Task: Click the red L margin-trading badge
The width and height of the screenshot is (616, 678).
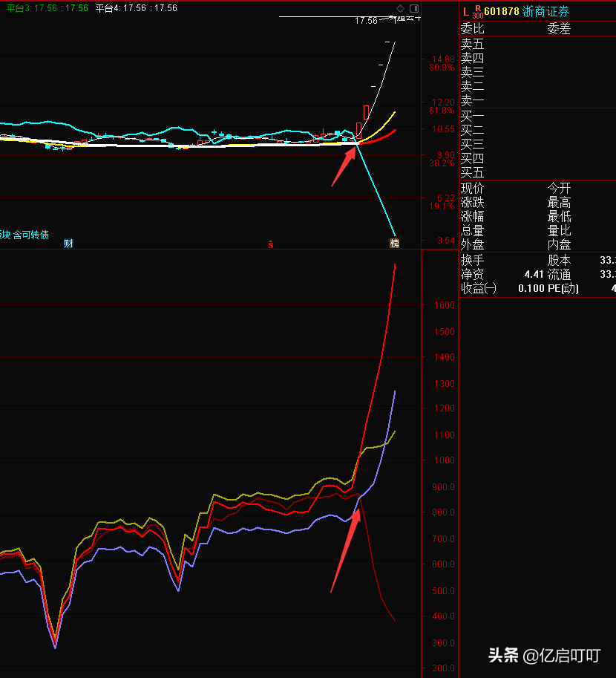Action: pyautogui.click(x=465, y=11)
